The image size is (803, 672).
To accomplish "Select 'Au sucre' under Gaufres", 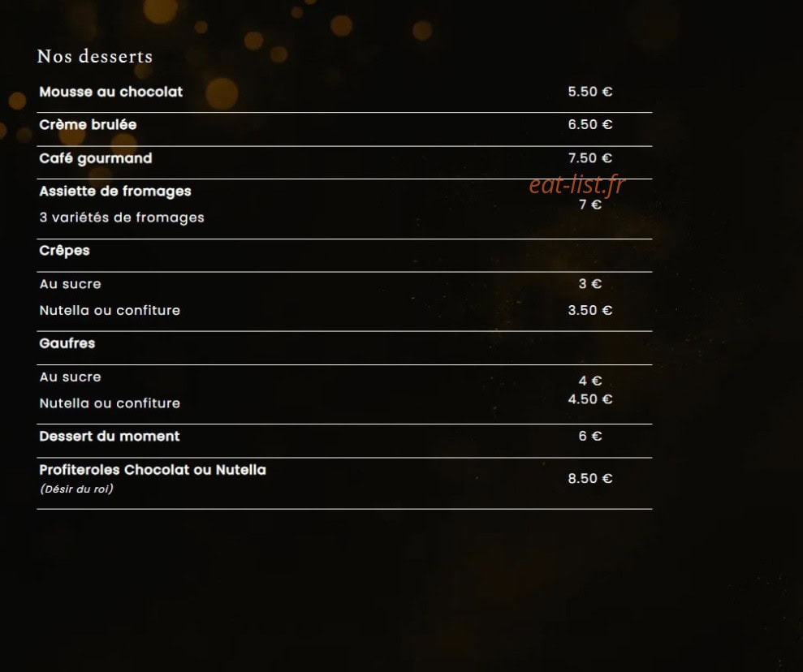I will coord(70,377).
